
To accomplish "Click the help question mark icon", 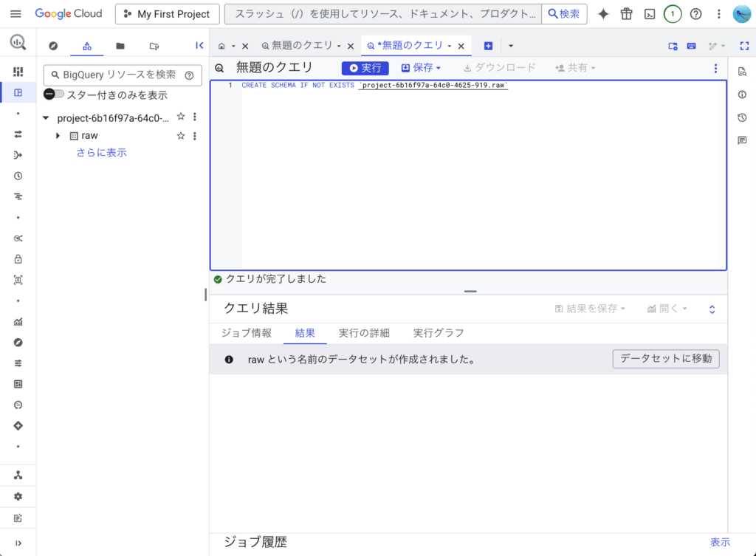I will pyautogui.click(x=695, y=14).
